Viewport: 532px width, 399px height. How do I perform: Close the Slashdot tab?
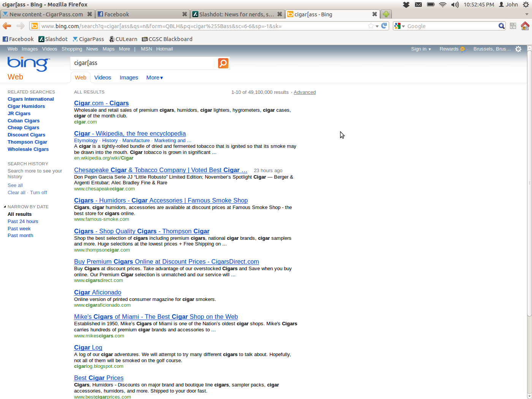point(280,14)
